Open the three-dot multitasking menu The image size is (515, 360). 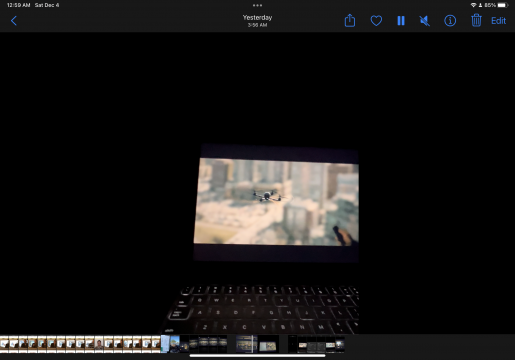pos(257,5)
